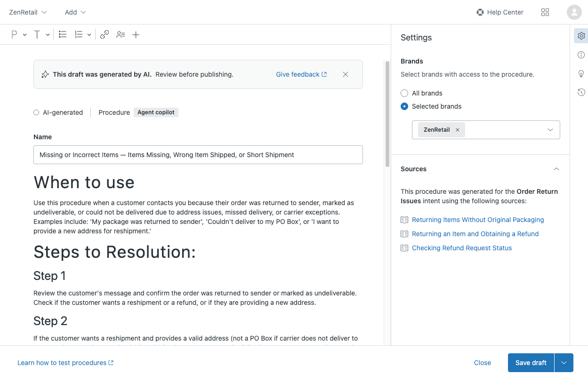The width and height of the screenshot is (588, 374).
Task: Open the settings gear side panel
Action: click(581, 36)
